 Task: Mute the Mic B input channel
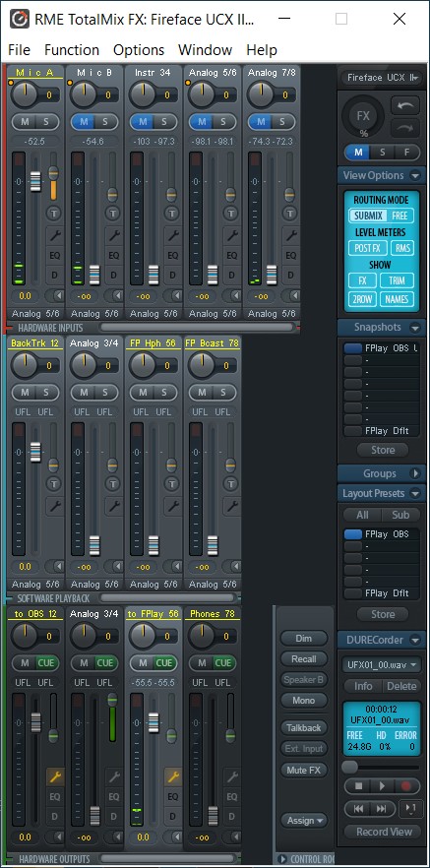click(83, 122)
